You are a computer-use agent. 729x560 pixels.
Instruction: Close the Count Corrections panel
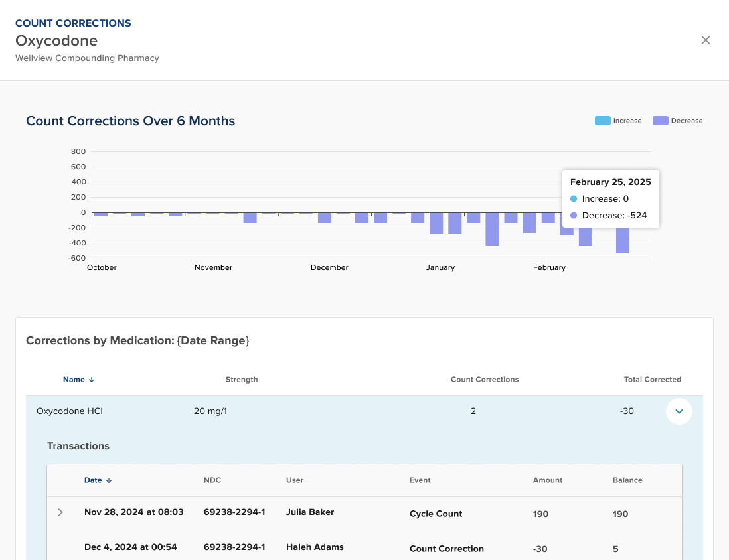[x=705, y=40]
